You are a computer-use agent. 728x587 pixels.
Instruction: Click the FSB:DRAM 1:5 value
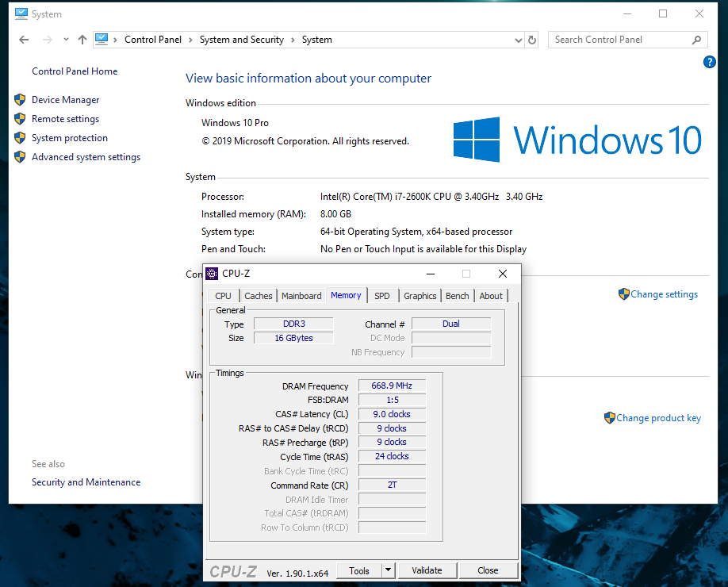pos(392,400)
